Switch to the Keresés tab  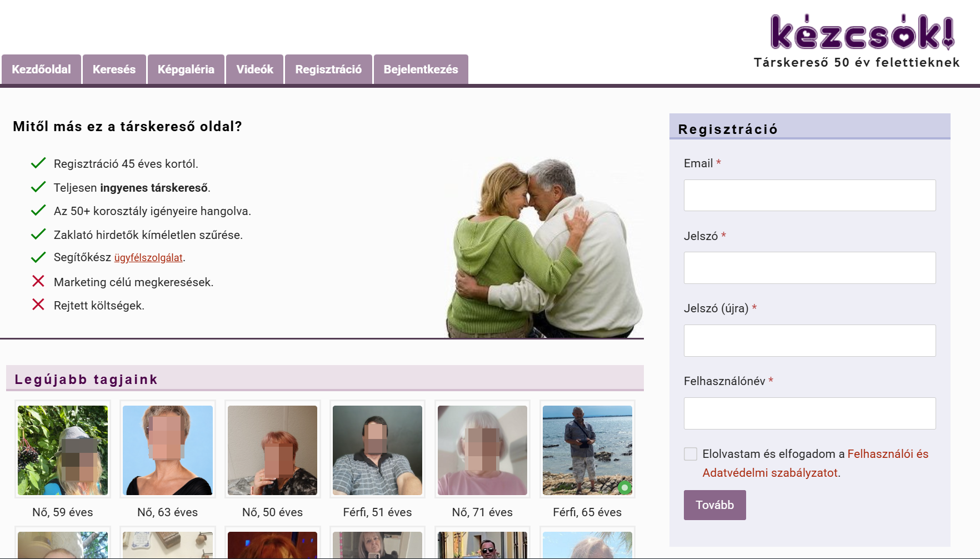(114, 69)
